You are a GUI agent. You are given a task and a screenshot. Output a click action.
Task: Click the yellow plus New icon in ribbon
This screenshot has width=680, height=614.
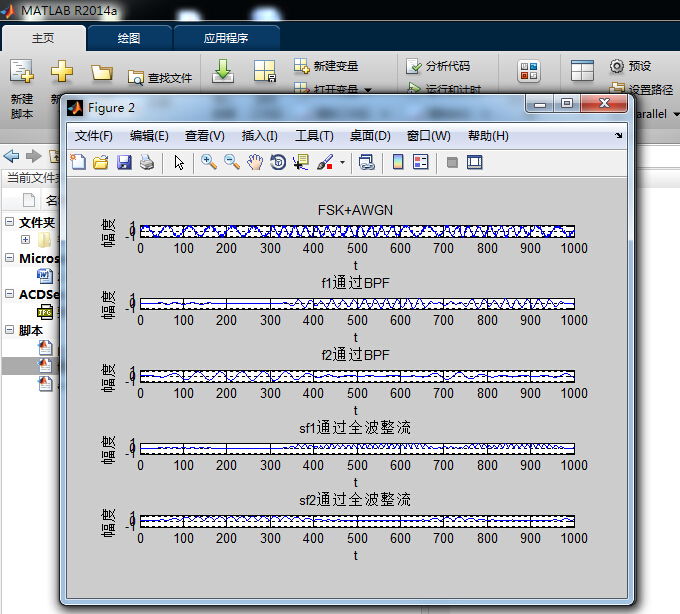point(62,72)
